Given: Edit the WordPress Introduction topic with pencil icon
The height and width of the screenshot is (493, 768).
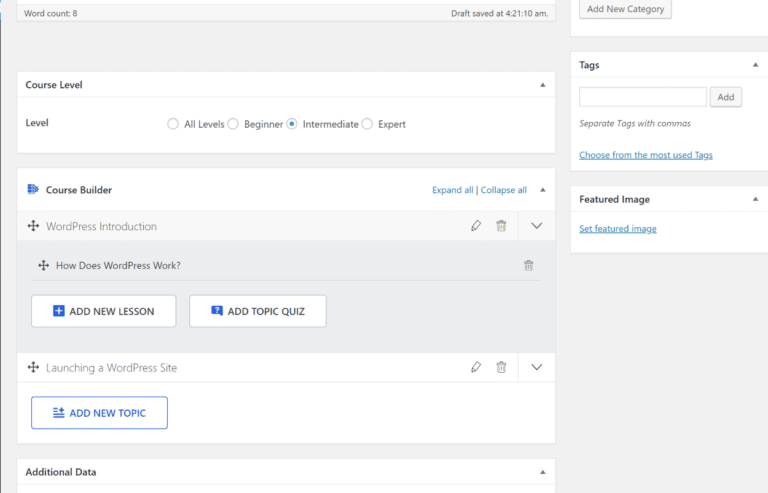Looking at the screenshot, I should pos(476,226).
